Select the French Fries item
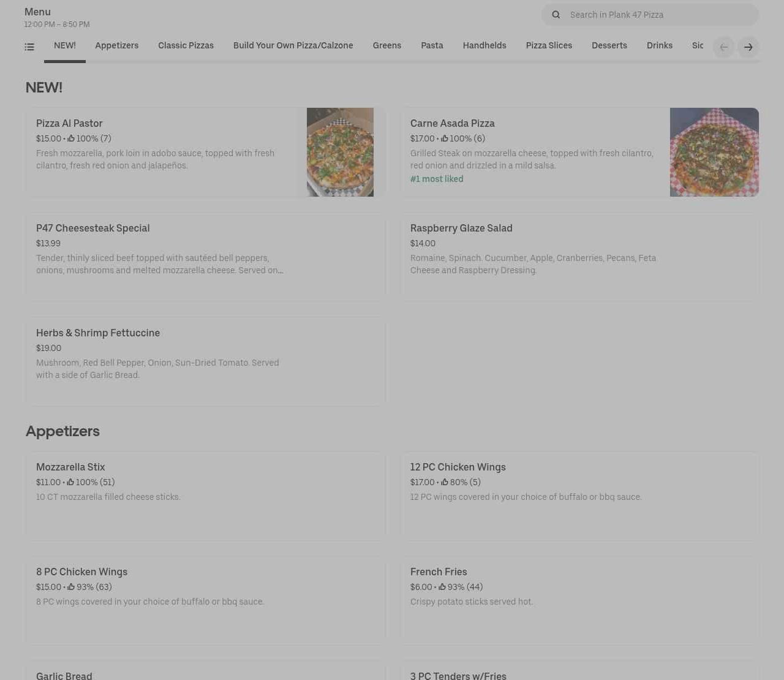Image resolution: width=784 pixels, height=680 pixels. [579, 601]
